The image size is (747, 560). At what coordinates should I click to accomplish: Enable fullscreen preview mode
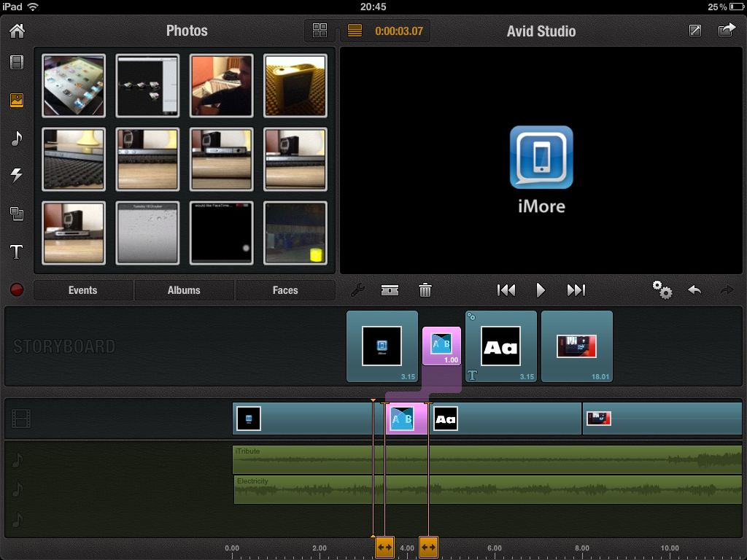click(x=694, y=31)
